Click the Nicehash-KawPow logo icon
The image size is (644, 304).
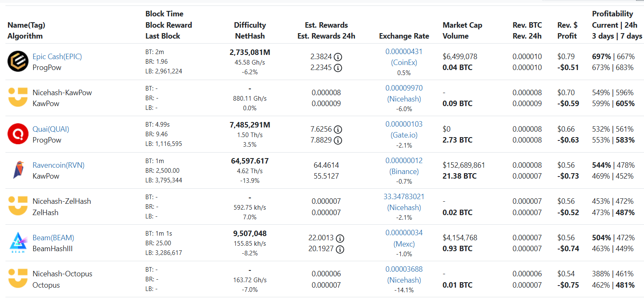point(18,98)
